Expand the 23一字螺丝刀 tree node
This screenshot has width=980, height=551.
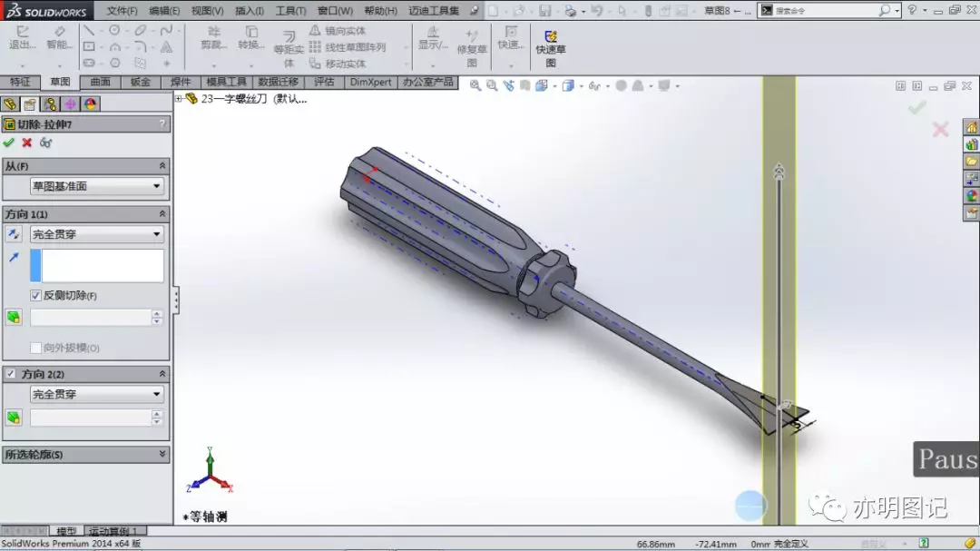click(x=178, y=99)
